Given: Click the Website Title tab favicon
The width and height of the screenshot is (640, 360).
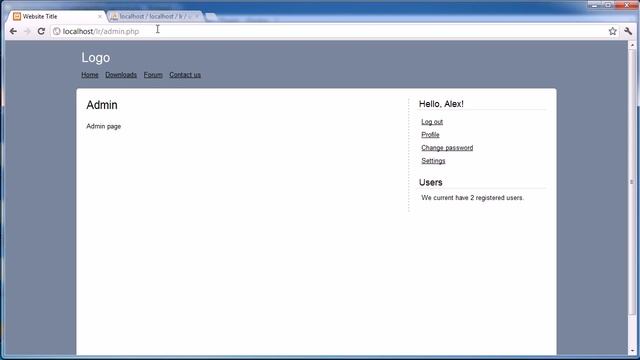Looking at the screenshot, I should [17, 16].
